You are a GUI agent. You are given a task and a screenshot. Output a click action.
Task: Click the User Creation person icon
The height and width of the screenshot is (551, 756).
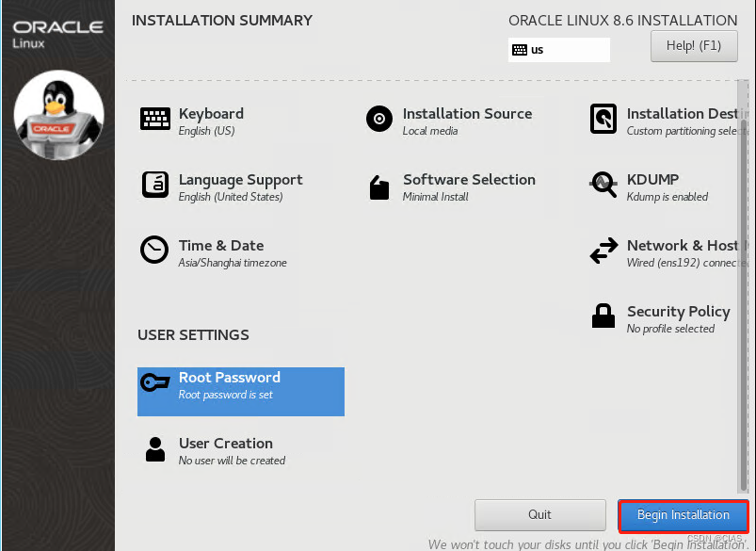pos(155,449)
